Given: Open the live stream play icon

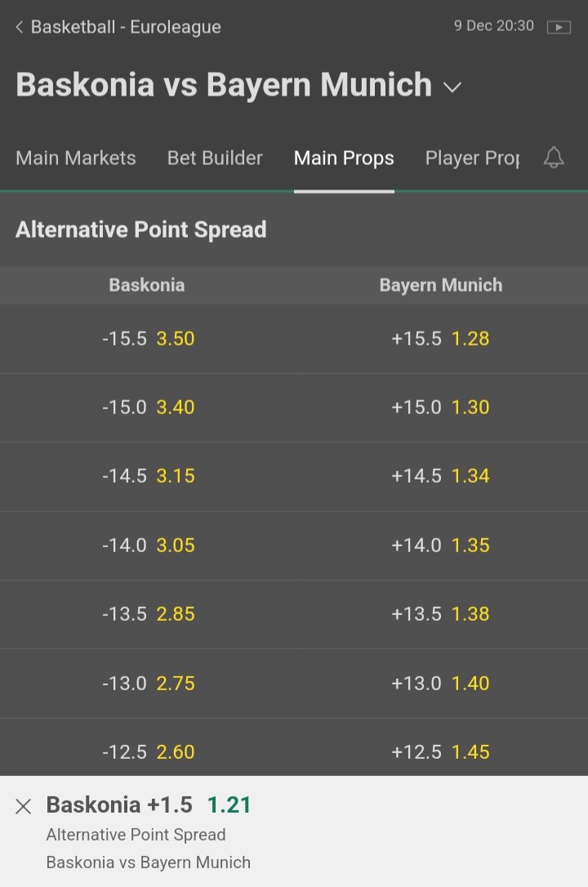Looking at the screenshot, I should click(559, 27).
